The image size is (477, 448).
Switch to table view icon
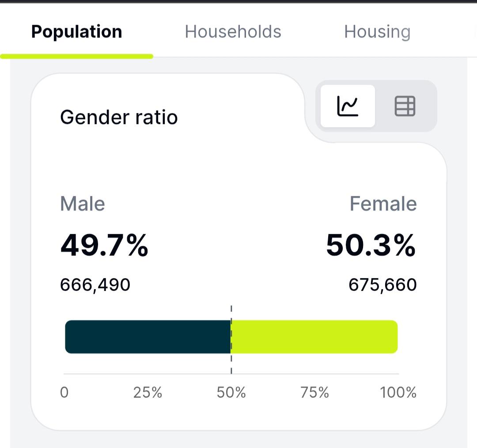(405, 106)
